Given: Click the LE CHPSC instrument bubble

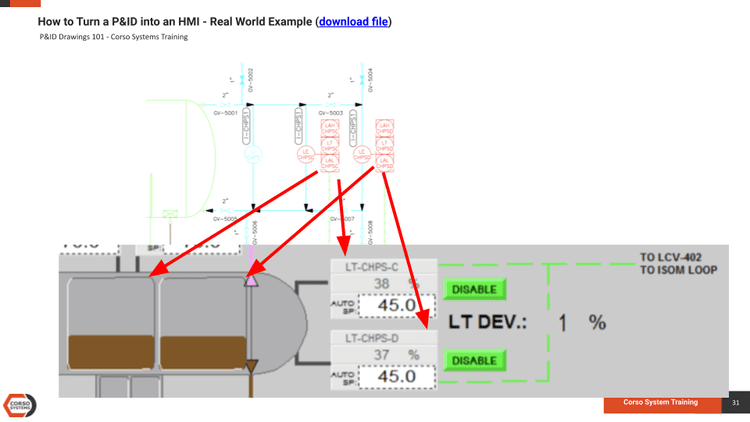Looking at the screenshot, I should click(306, 155).
